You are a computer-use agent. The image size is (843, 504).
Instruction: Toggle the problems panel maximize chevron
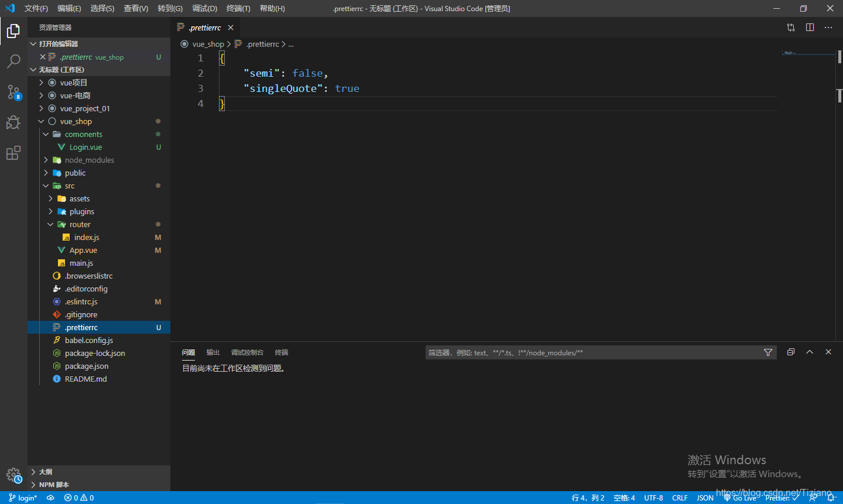coord(810,352)
